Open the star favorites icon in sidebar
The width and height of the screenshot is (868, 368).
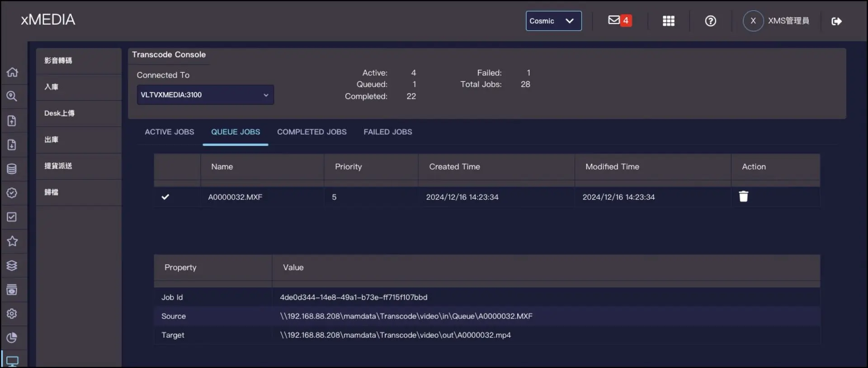pyautogui.click(x=12, y=241)
